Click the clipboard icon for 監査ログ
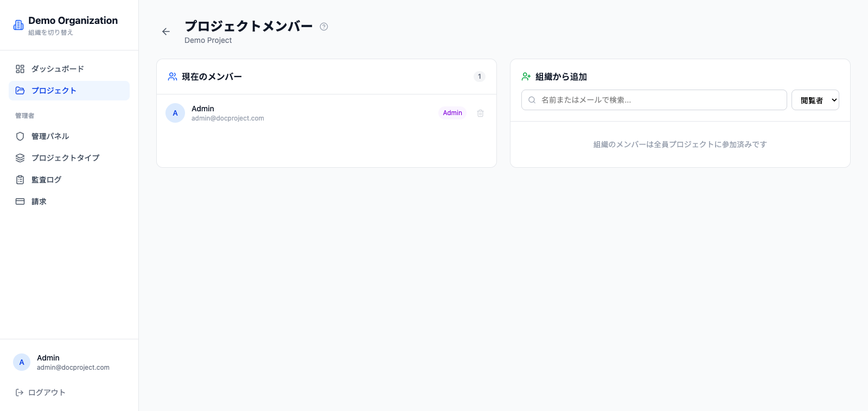 coord(20,180)
